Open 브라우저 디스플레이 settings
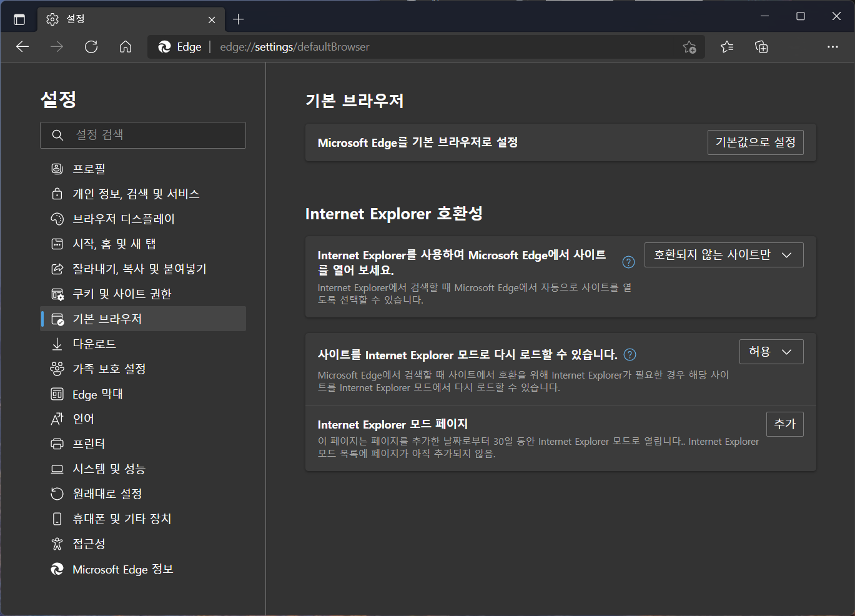This screenshot has height=616, width=855. click(143, 219)
